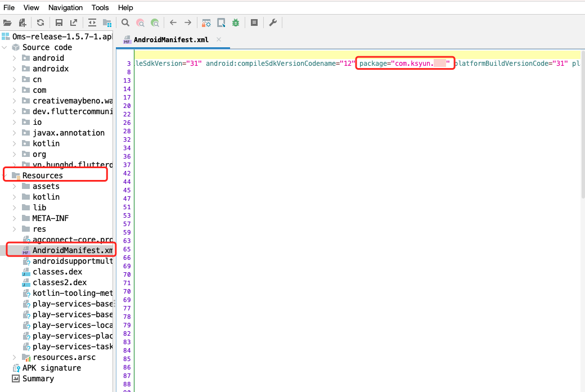Viewport: 585px width, 392px height.
Task: Open APK signature in the tree
Action: point(51,368)
